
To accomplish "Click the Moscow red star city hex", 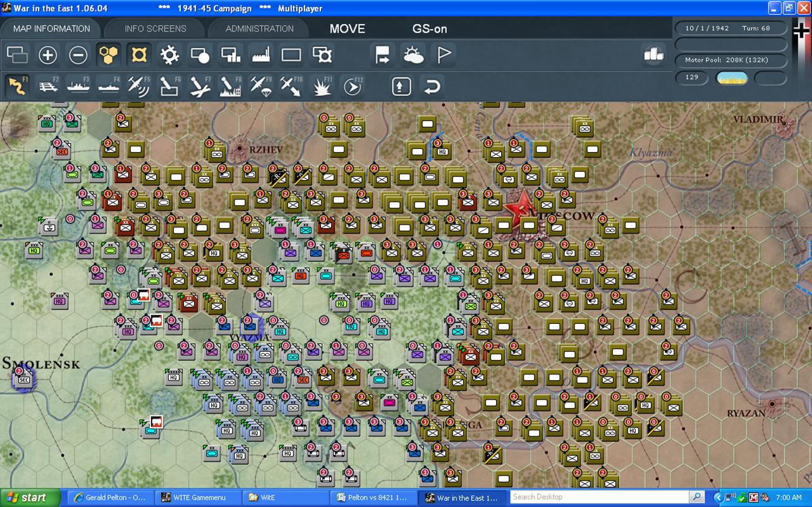I will 520,206.
